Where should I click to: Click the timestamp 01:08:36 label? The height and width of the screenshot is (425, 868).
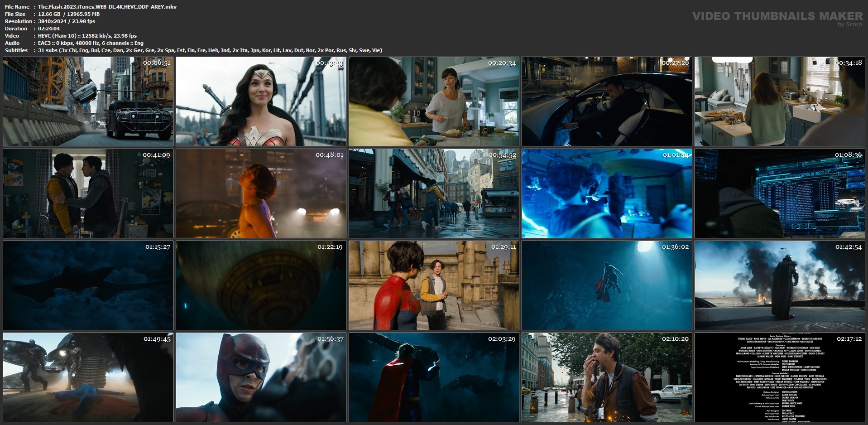pos(848,155)
